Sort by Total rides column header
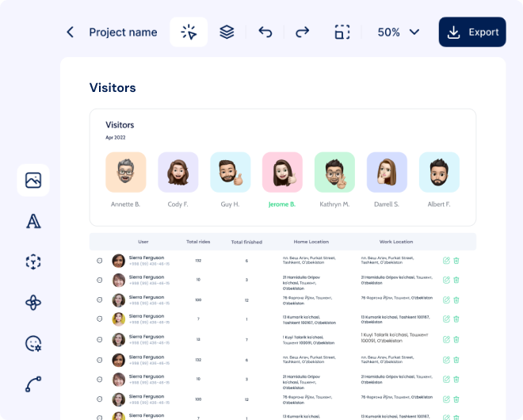523x420 pixels. [x=197, y=242]
